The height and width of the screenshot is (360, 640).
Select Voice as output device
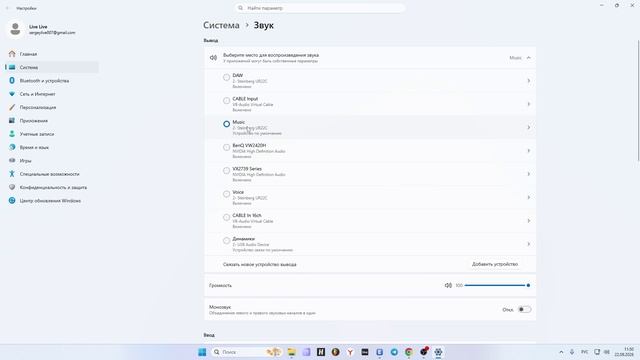point(227,193)
